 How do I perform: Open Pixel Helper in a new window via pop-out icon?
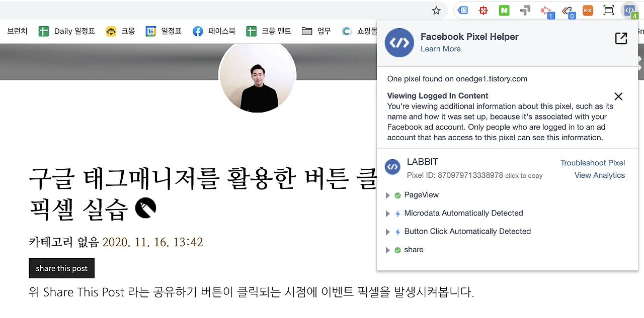click(x=621, y=39)
